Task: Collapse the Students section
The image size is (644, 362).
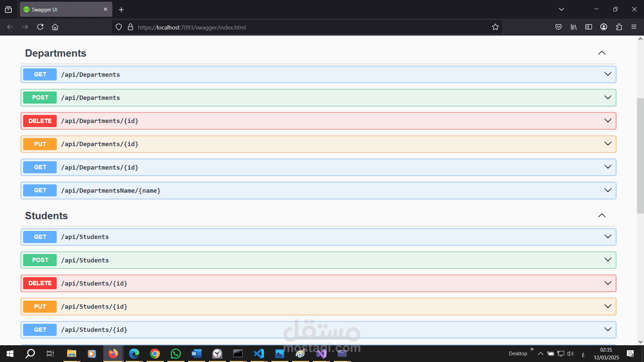Action: coord(602,216)
